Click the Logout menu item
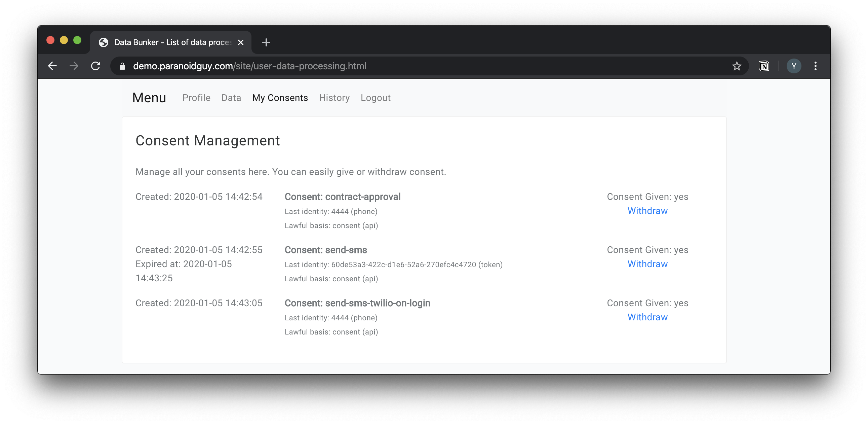This screenshot has width=868, height=424. (376, 98)
